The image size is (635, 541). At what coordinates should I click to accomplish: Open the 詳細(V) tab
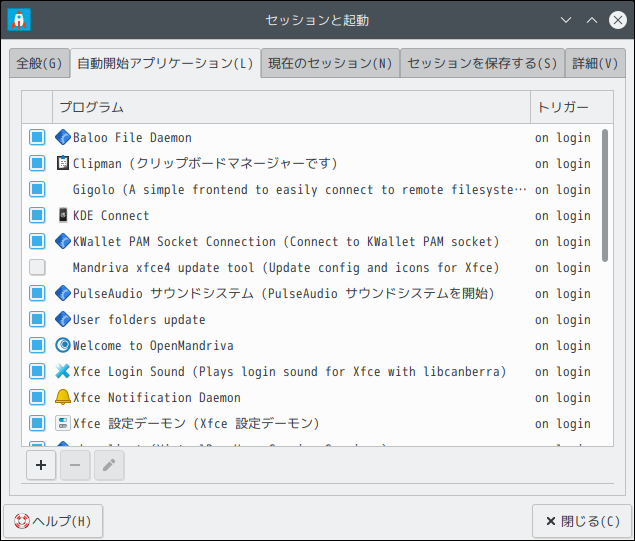click(594, 63)
